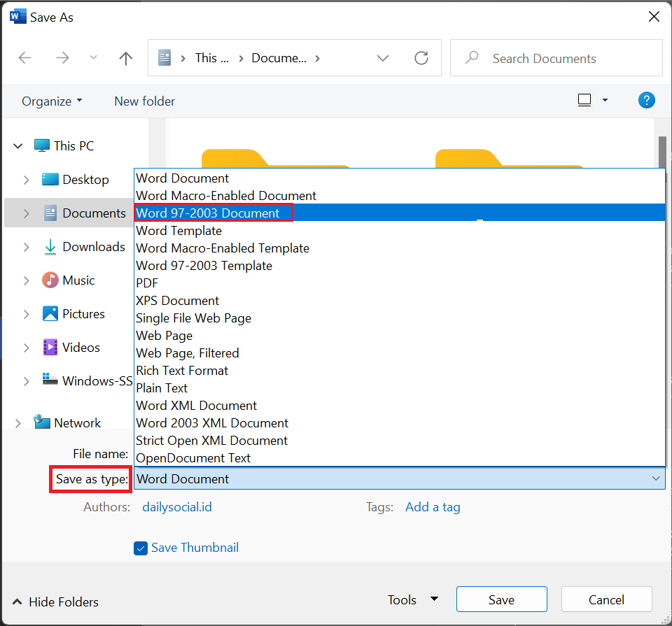Click the Cancel button
Screen dimensions: 672x626
[x=606, y=599]
